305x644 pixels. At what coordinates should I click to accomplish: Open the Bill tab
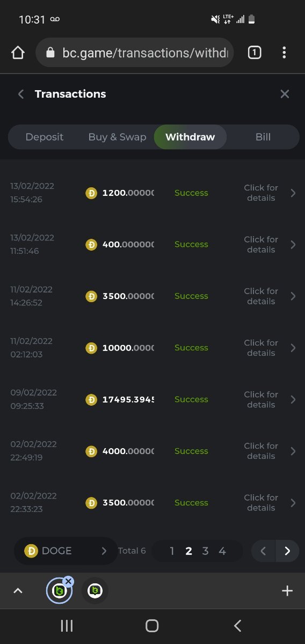click(x=263, y=137)
